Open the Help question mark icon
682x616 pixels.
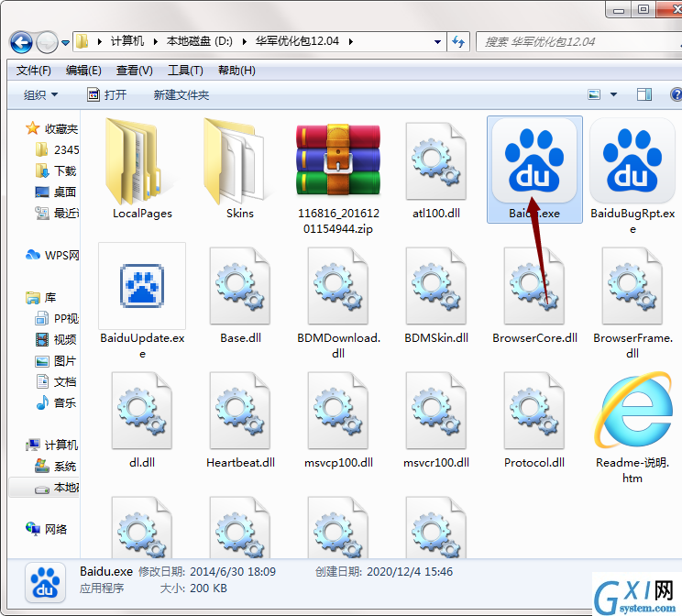pos(676,94)
